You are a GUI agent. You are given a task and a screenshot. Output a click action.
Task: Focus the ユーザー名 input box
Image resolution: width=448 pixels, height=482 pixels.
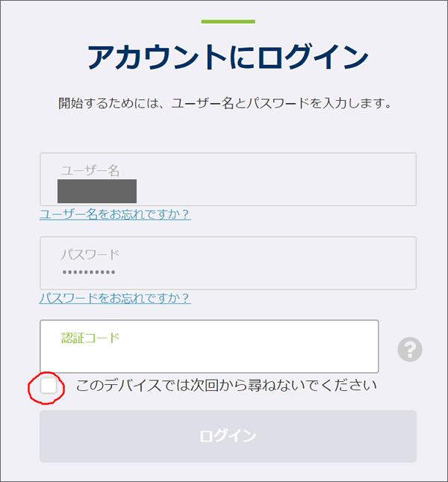pos(228,179)
